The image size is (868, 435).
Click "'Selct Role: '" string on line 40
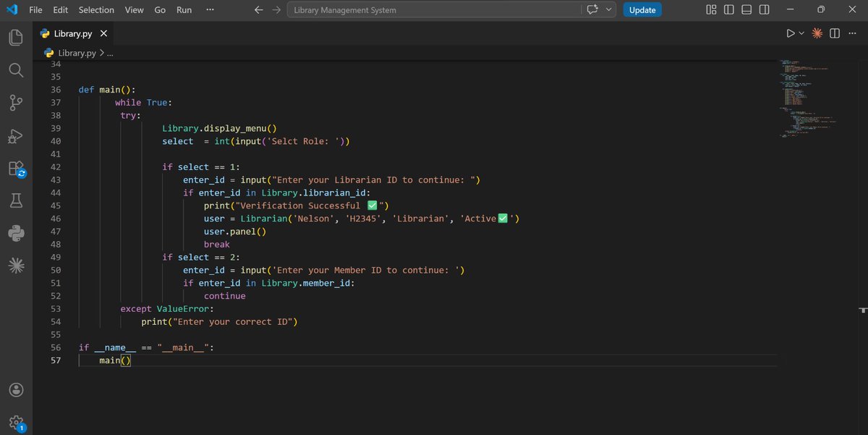[x=306, y=141]
